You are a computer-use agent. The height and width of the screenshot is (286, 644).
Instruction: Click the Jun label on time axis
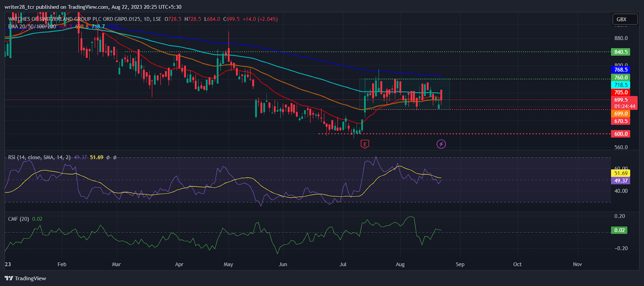click(x=283, y=264)
